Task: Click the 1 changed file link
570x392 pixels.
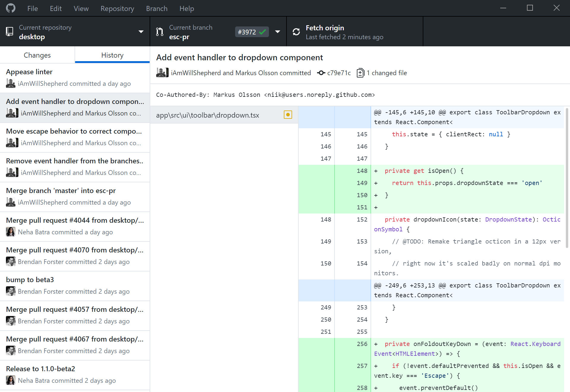Action: (x=382, y=73)
